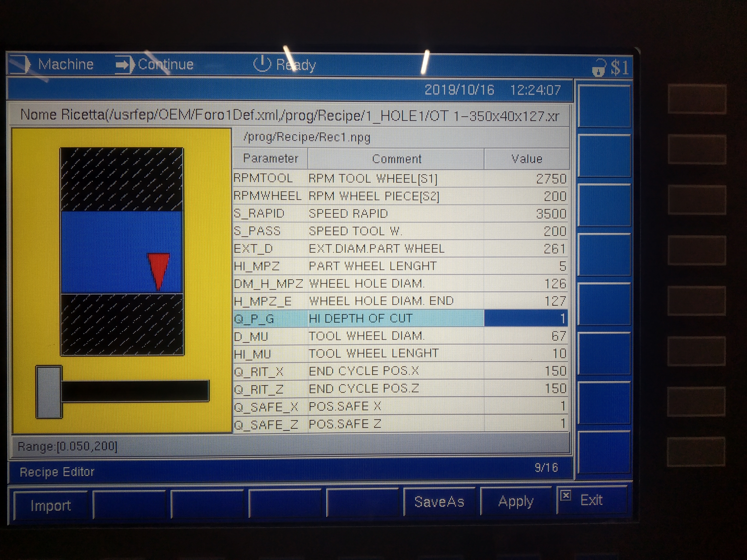Click the /prog/Recipe/Rec1.npg path label
This screenshot has height=560, width=747.
307,137
